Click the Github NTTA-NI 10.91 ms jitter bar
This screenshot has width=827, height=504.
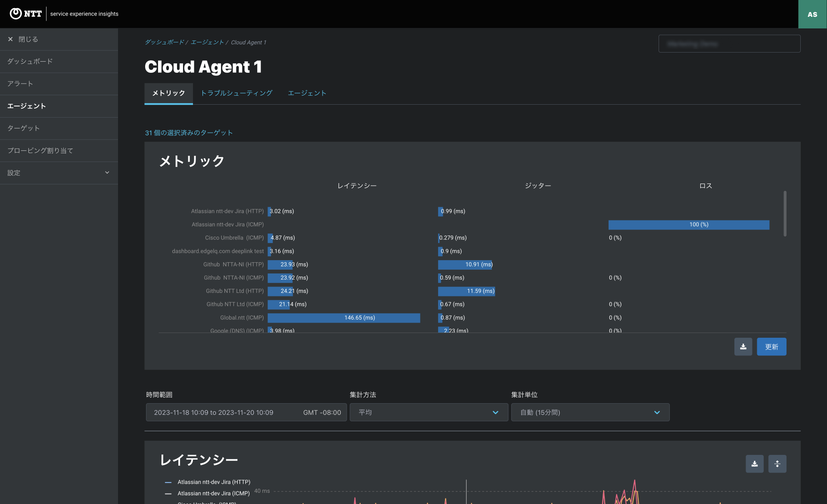465,264
